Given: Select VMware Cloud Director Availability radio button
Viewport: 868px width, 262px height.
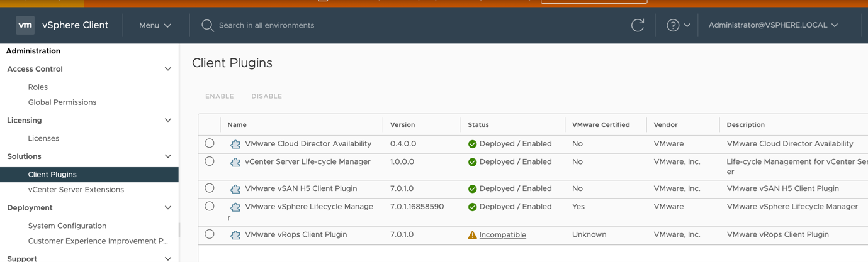Looking at the screenshot, I should pyautogui.click(x=210, y=143).
